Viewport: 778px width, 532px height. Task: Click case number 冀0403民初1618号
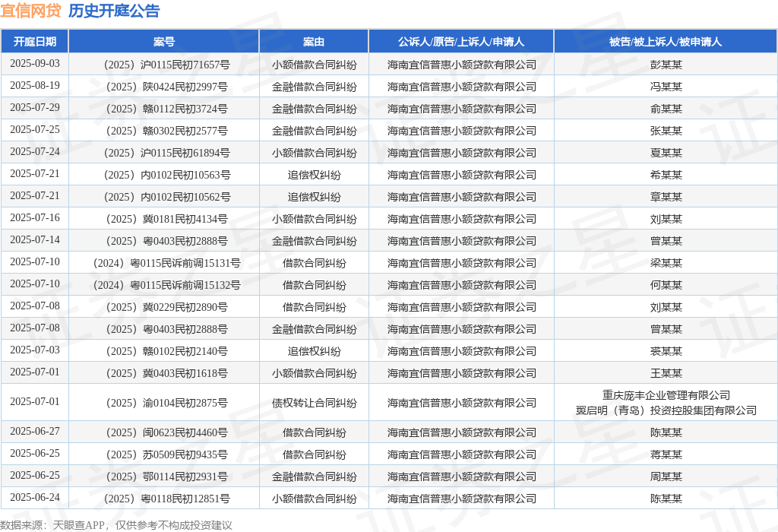(x=166, y=373)
